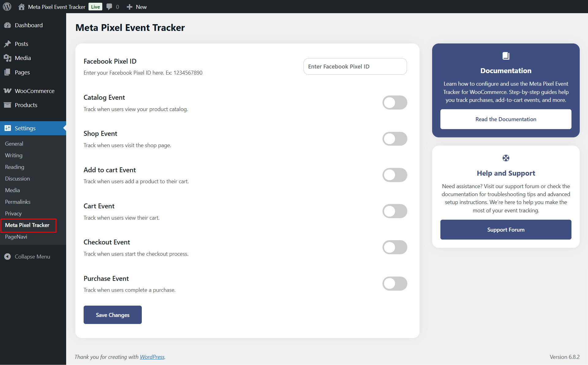Screen dimensions: 588x365
Task: Open the comments bubble icon
Action: pos(109,7)
